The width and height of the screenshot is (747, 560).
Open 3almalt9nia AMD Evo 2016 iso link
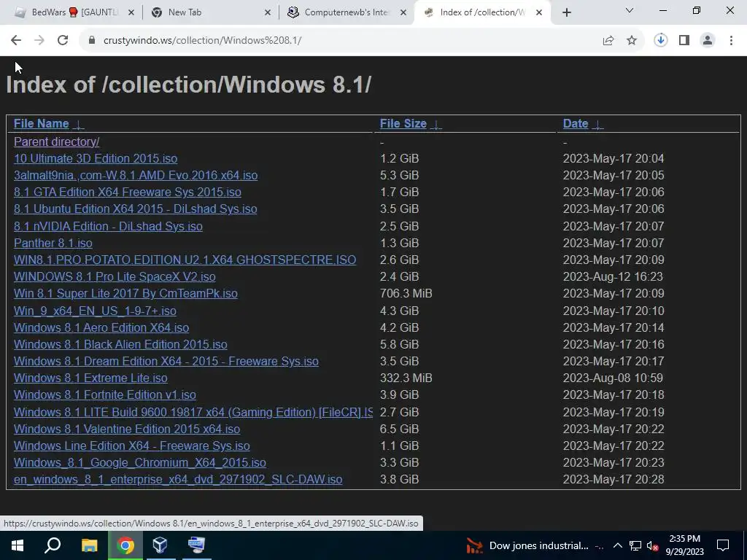tap(136, 175)
